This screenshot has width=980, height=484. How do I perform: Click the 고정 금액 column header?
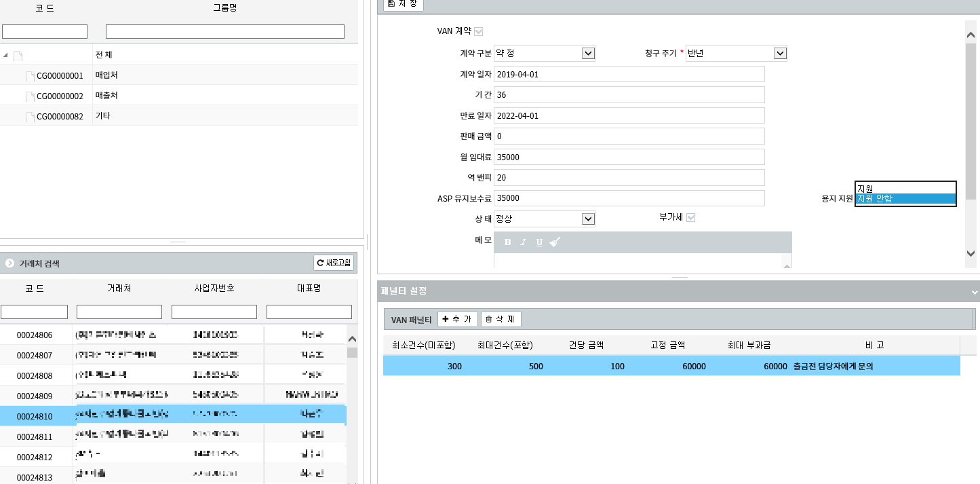tap(668, 345)
